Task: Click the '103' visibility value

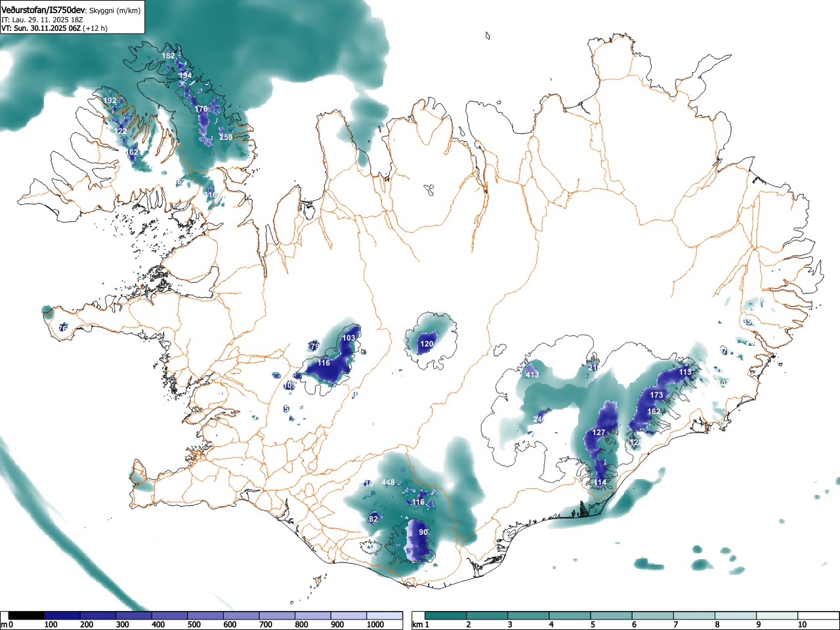Action: pos(348,338)
